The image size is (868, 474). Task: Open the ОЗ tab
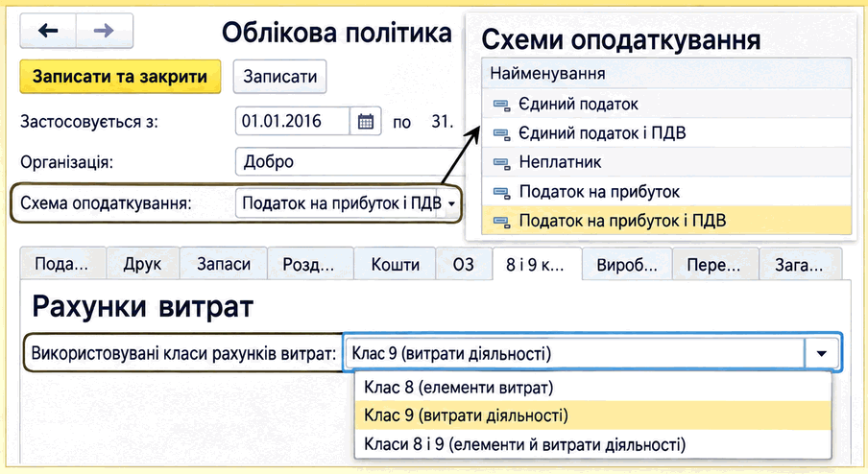[x=464, y=264]
